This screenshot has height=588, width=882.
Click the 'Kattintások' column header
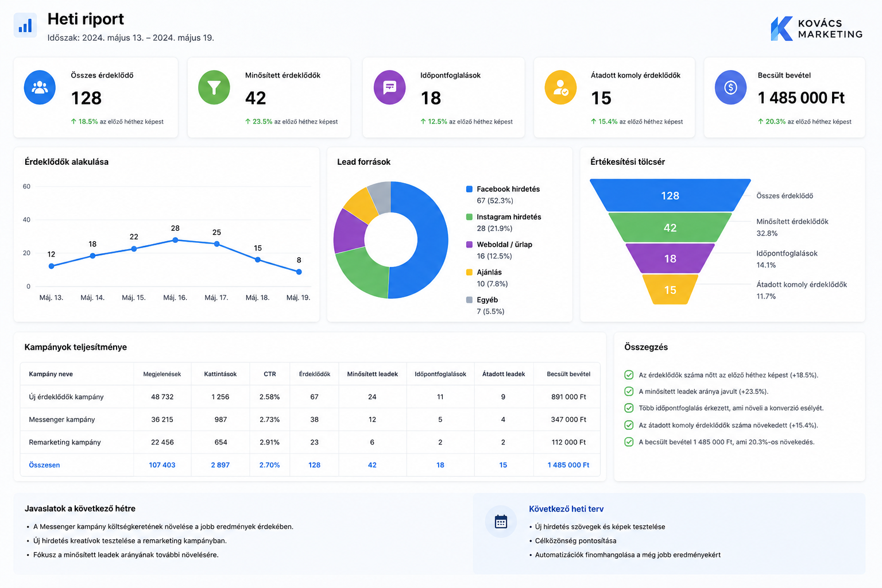pos(220,374)
